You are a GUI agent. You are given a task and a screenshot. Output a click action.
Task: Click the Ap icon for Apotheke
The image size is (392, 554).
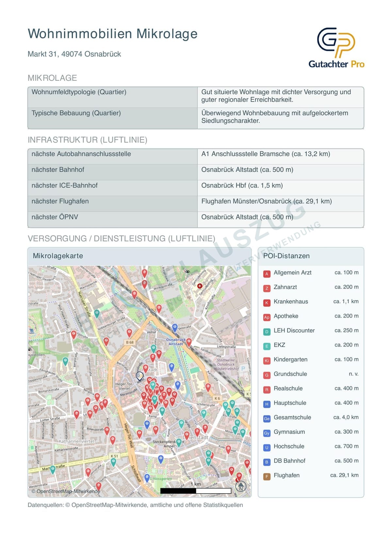(267, 317)
